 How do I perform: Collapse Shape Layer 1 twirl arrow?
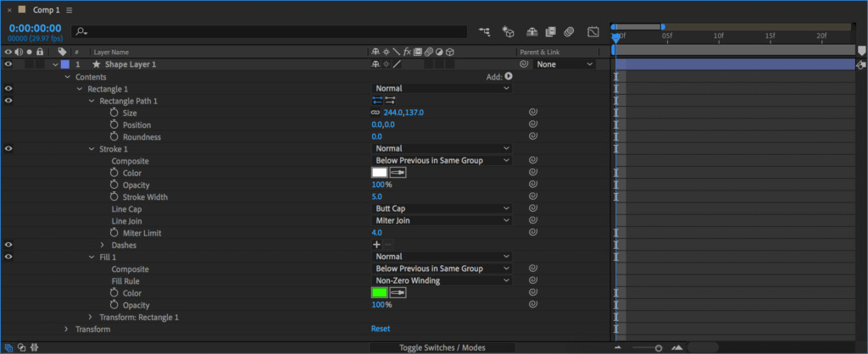(x=55, y=64)
